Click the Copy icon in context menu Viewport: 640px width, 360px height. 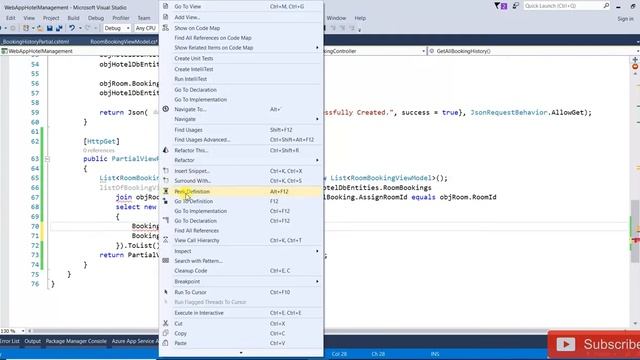click(165, 333)
